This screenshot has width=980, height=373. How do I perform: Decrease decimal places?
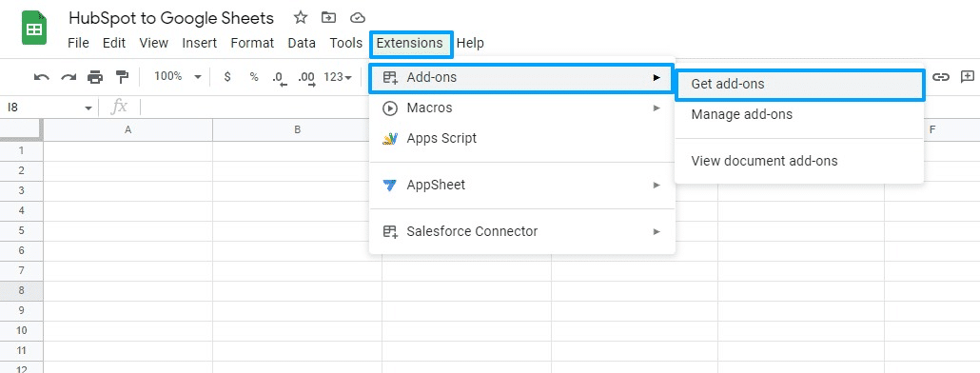click(280, 77)
